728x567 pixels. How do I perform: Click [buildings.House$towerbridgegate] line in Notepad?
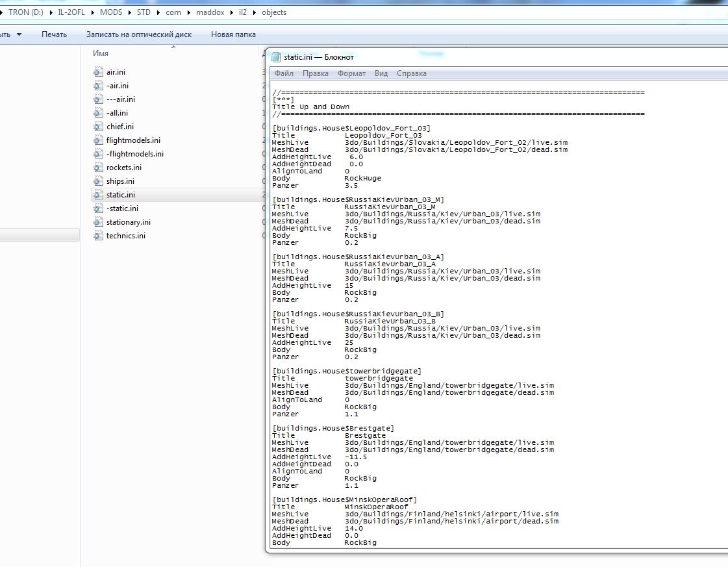tap(347, 371)
